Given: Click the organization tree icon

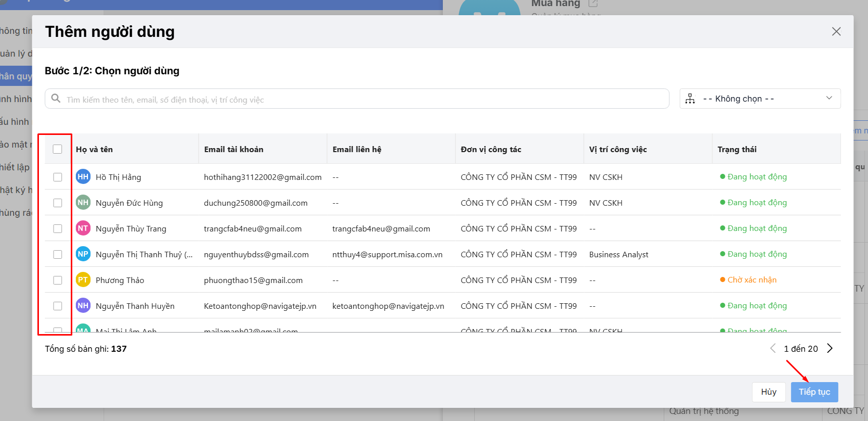Looking at the screenshot, I should 690,99.
